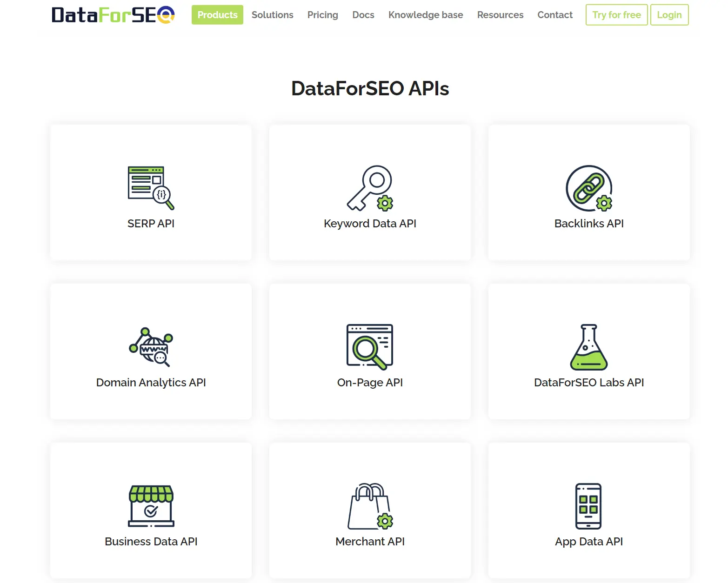The width and height of the screenshot is (728, 583).
Task: Open the Docs menu item
Action: [x=363, y=15]
